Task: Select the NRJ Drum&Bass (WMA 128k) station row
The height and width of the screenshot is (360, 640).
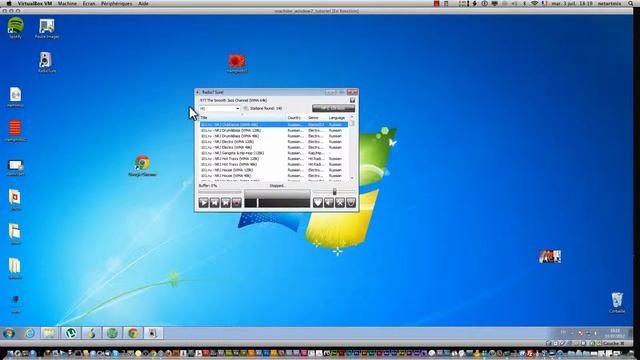Action: 274,130
